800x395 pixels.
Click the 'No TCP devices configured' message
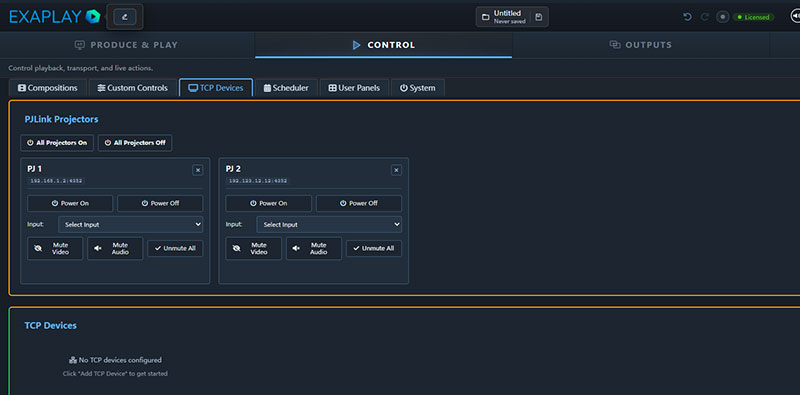115,360
